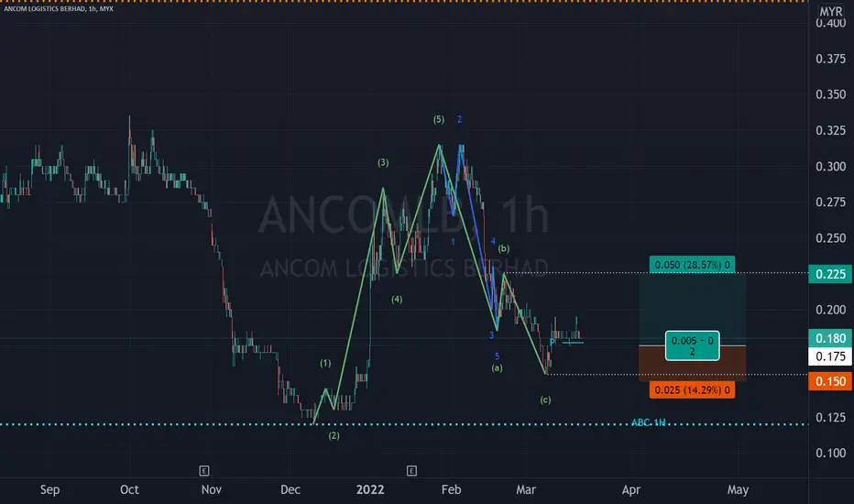
Task: Select the blue wave label 1
Action: tap(453, 241)
